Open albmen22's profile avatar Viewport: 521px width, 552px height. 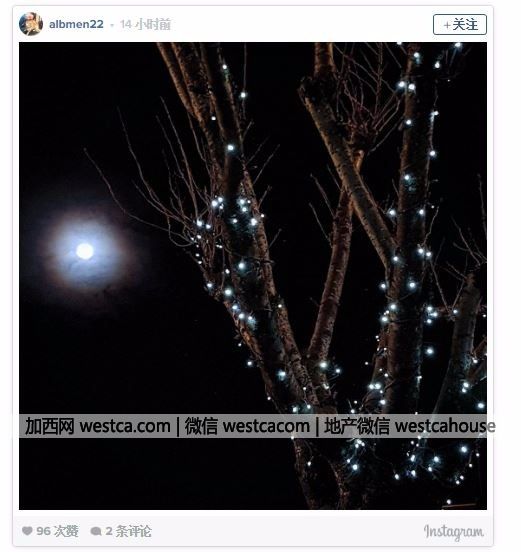(31, 24)
